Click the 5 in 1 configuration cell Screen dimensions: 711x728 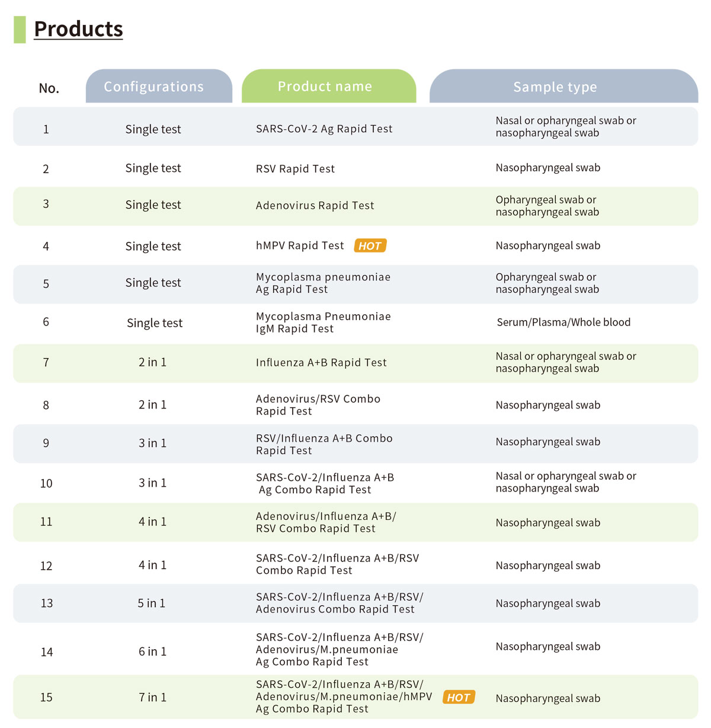[152, 603]
